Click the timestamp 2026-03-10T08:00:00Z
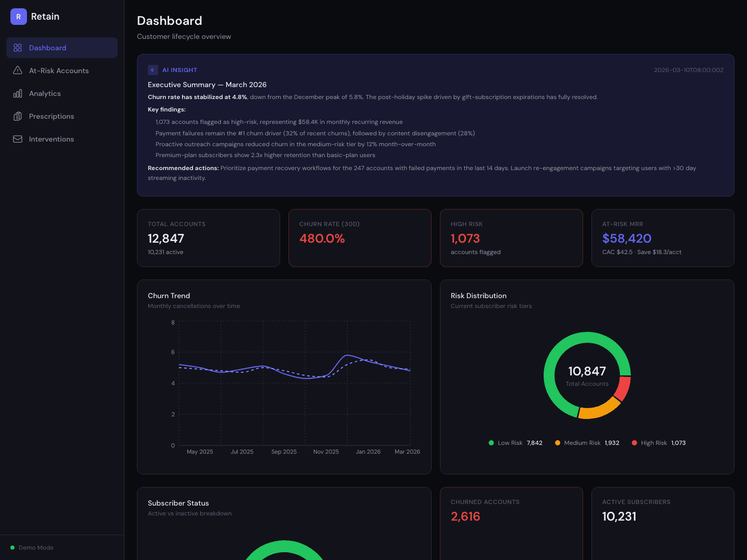Screen dimensions: 747x560 click(688, 70)
